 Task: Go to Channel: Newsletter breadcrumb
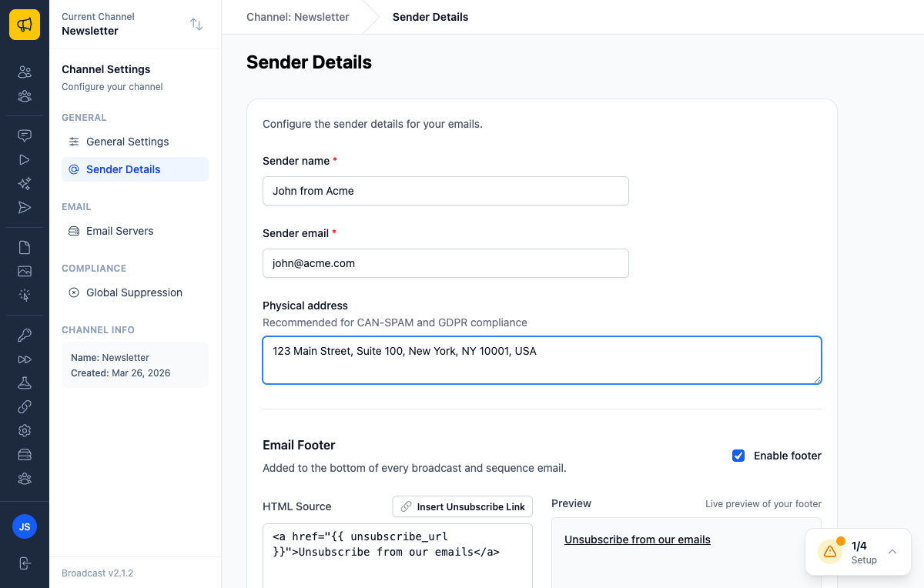(x=298, y=17)
